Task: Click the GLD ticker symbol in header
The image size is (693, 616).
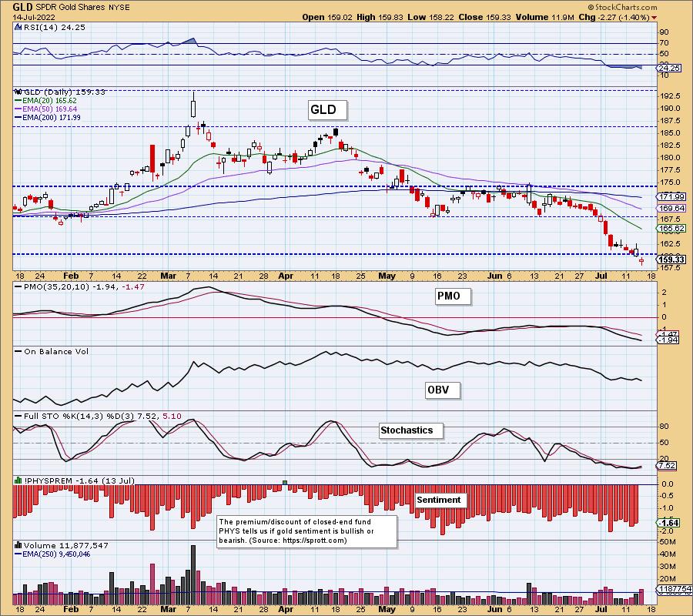Action: coord(22,7)
